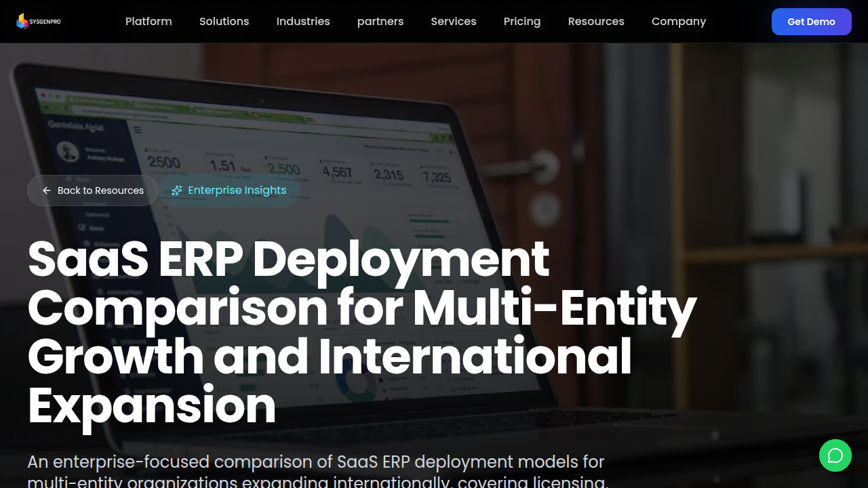Click the SysGenPro logo
The height and width of the screenshot is (488, 868).
click(x=39, y=22)
